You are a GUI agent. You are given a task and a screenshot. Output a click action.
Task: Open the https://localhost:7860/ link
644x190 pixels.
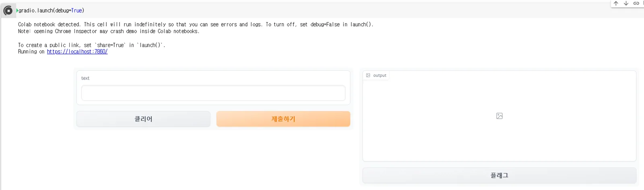[x=77, y=52]
